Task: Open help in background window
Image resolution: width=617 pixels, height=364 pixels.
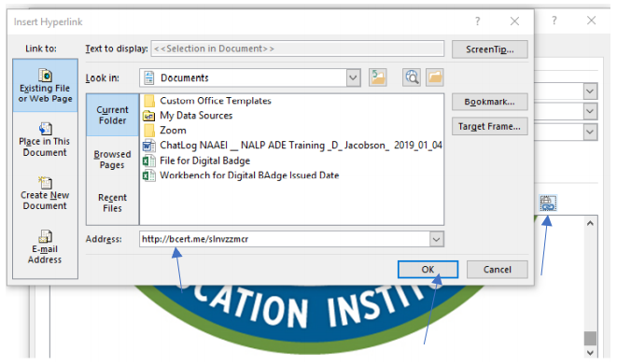Action: [x=554, y=21]
